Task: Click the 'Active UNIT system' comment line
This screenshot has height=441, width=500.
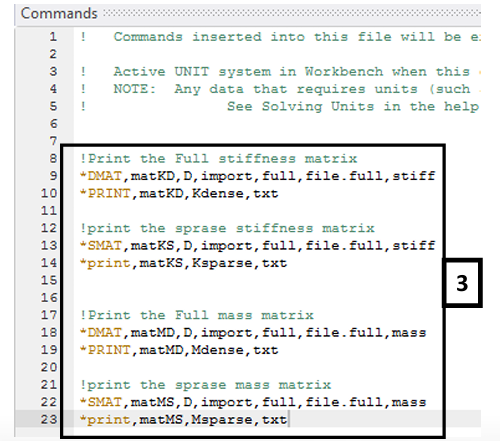Action: pos(280,72)
